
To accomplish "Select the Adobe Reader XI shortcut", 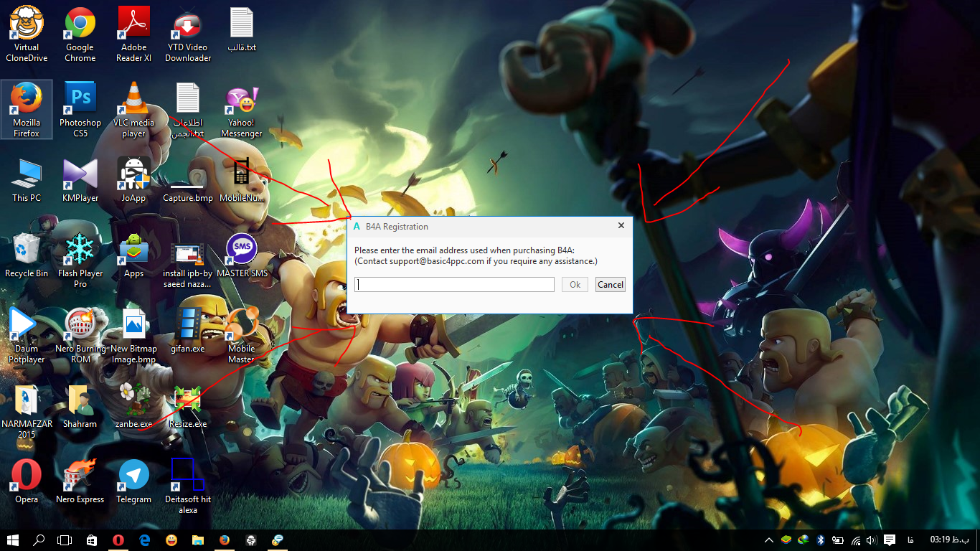I will tap(133, 34).
